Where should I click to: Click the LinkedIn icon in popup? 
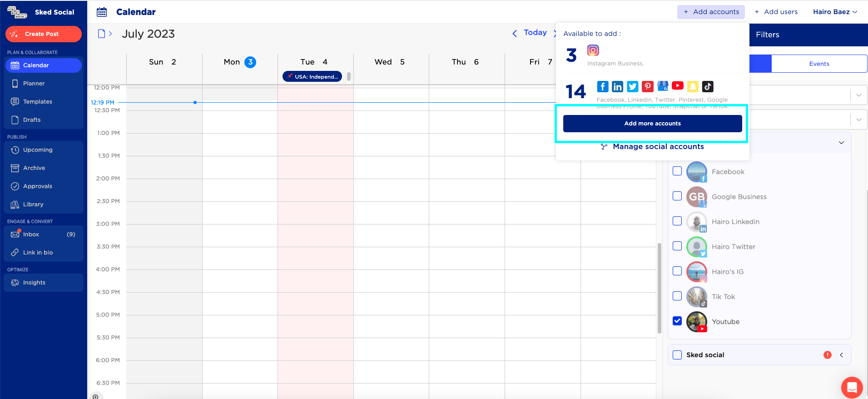click(x=618, y=86)
